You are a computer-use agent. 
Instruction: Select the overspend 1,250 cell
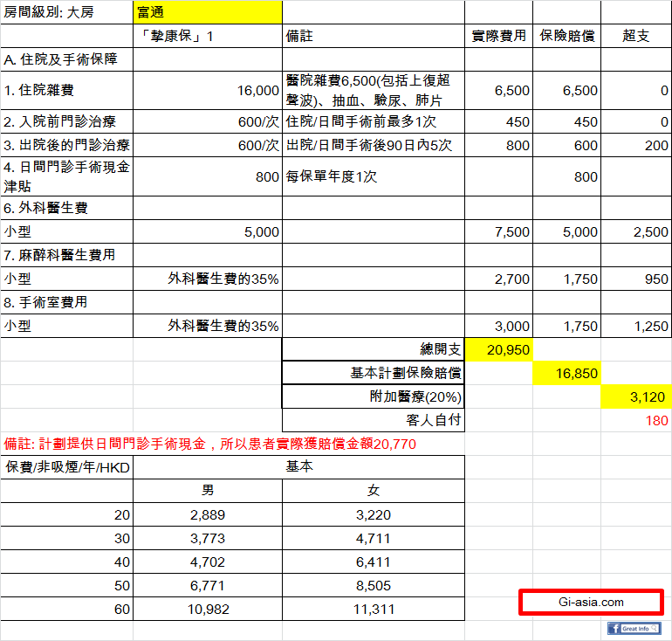[636, 326]
